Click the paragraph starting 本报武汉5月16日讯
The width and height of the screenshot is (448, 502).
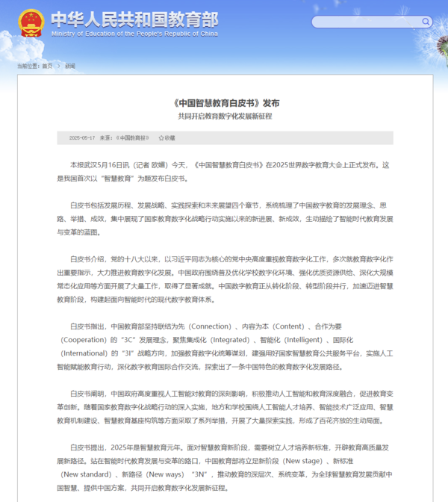pos(225,172)
